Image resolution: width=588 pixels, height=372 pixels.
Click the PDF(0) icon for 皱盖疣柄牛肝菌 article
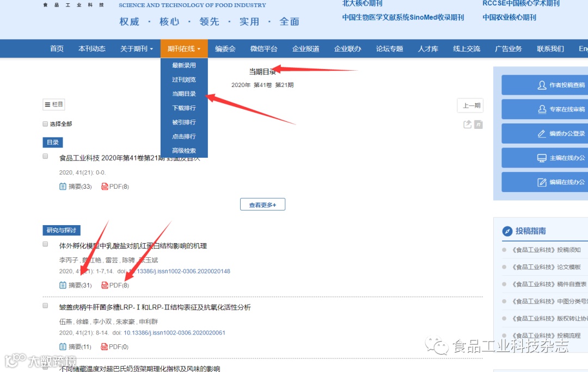105,346
